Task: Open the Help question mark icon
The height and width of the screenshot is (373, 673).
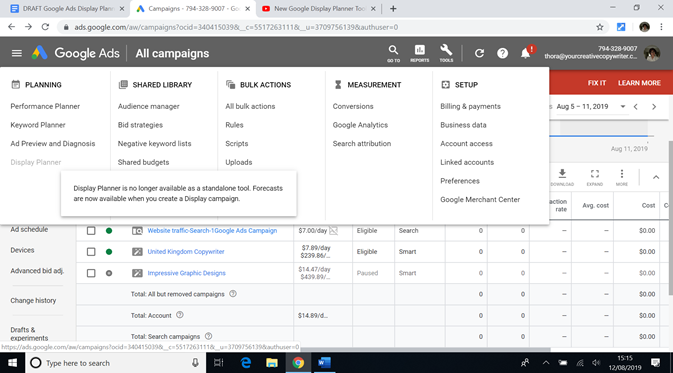Action: (502, 53)
